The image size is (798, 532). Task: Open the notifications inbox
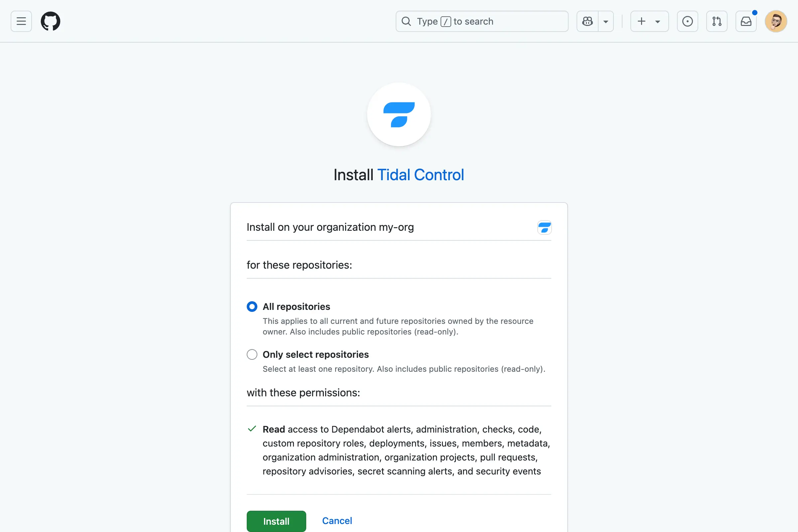click(746, 21)
